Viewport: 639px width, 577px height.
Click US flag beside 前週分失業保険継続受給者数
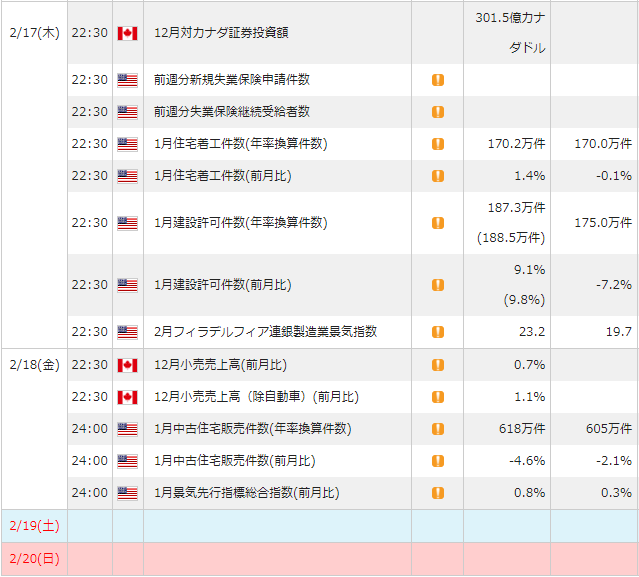coord(128,112)
